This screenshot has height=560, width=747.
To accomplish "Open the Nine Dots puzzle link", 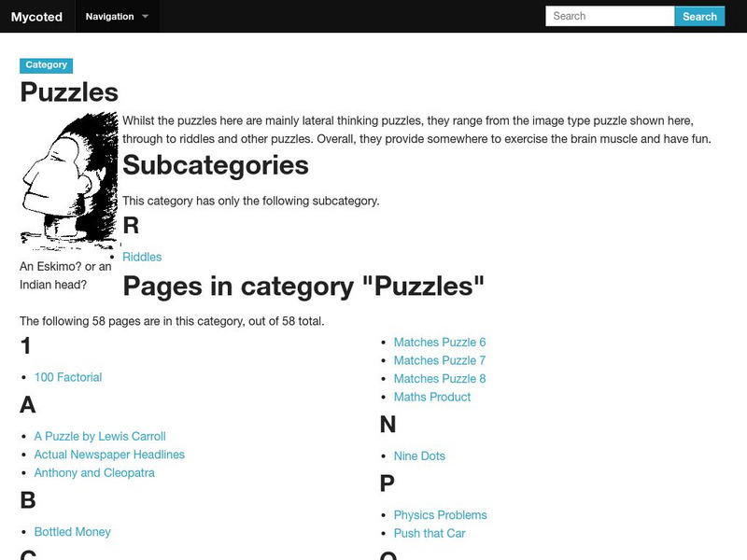I will (419, 456).
